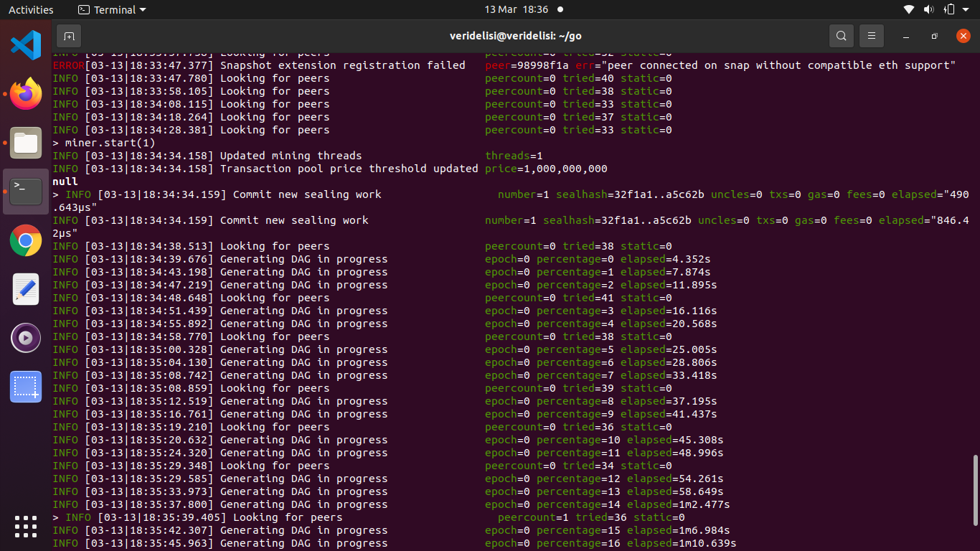
Task: Launch Google Chrome from dock
Action: point(26,240)
